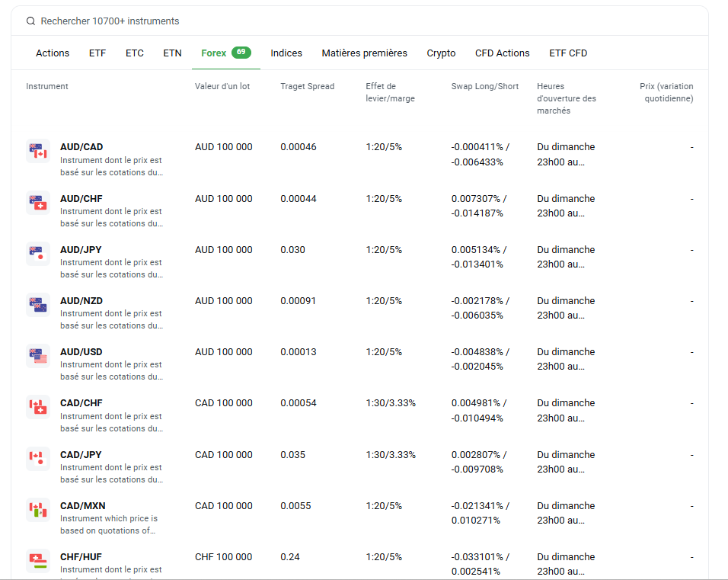Viewport: 728px width, 580px height.
Task: Click the Forex count badge 69
Action: coord(241,53)
